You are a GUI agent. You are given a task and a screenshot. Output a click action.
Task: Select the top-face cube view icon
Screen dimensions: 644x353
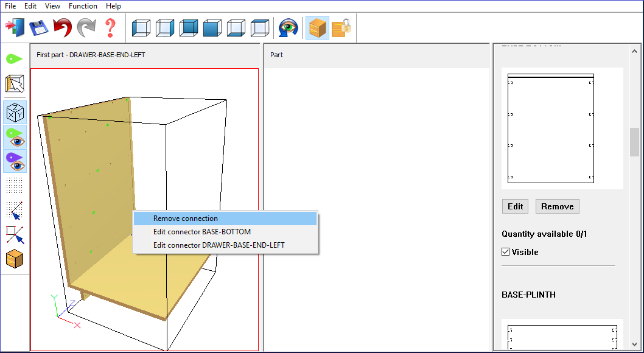coord(260,29)
